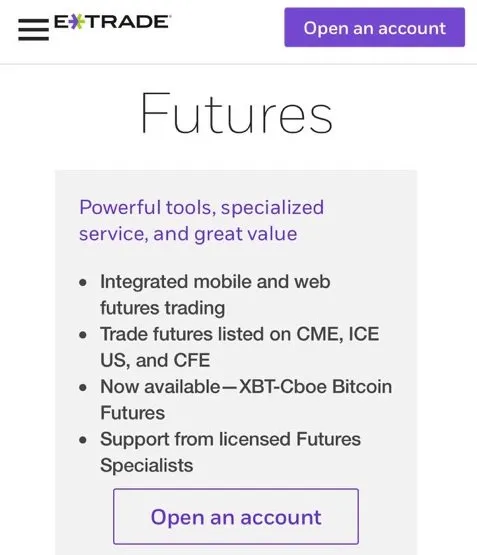Click the E*TRADE logo
The height and width of the screenshot is (555, 477).
pos(113,22)
